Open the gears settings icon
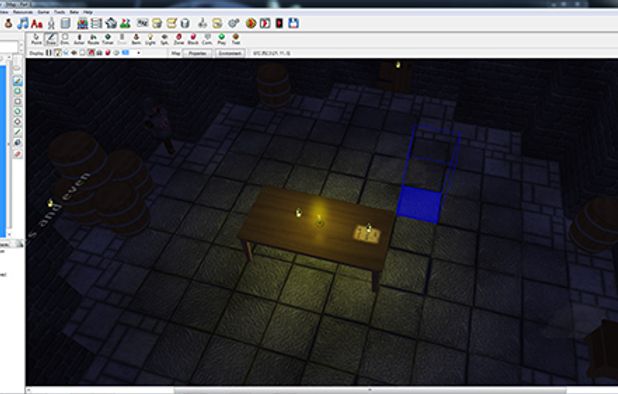Image resolution: width=618 pixels, height=394 pixels. [234, 24]
